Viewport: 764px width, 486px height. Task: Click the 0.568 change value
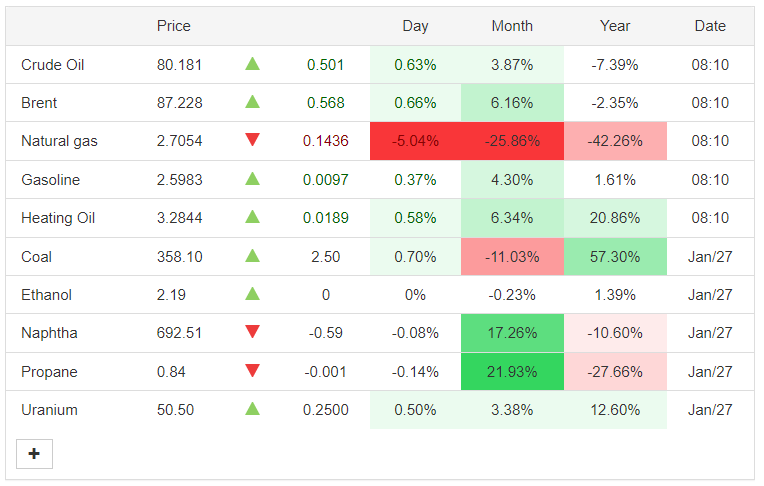click(325, 103)
